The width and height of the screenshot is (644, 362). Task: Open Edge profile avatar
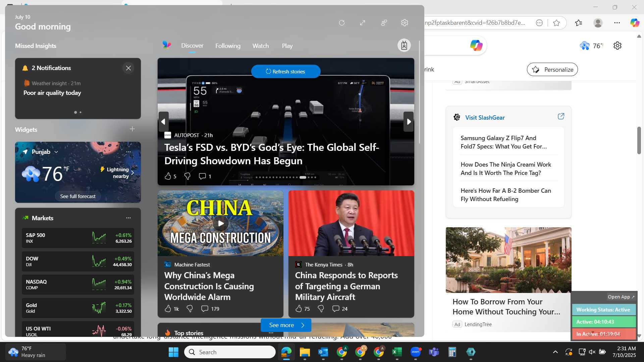pyautogui.click(x=598, y=23)
